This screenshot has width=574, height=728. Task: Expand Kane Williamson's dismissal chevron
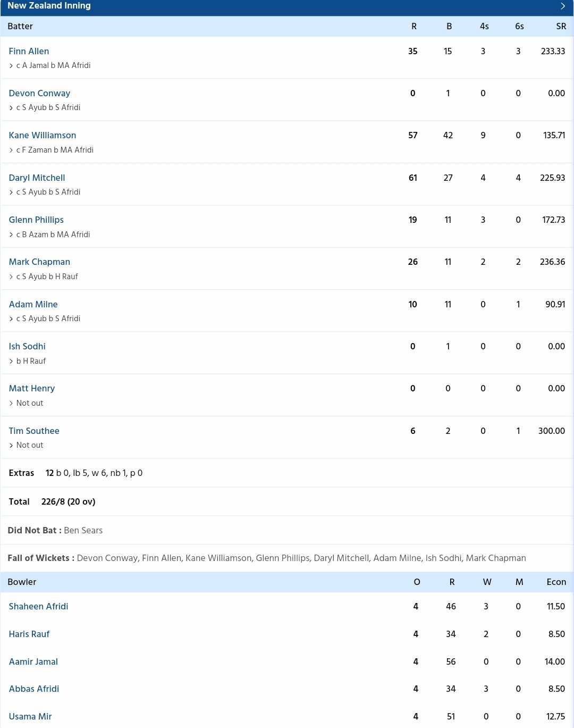pos(11,150)
